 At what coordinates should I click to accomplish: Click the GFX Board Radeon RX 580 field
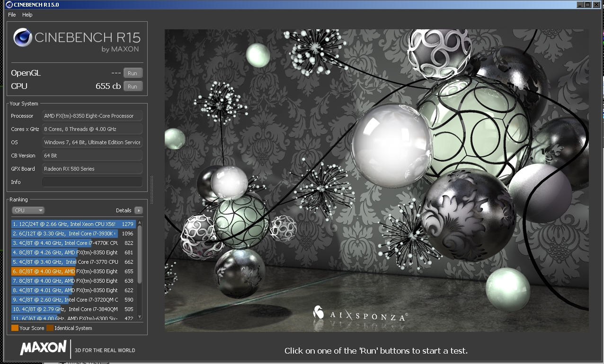tap(92, 169)
